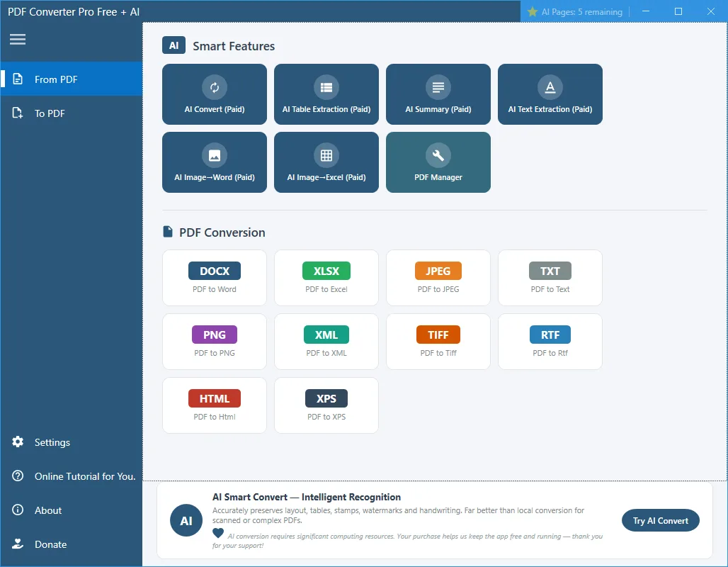Click the Try AI Convert button
The image size is (728, 567).
point(660,520)
